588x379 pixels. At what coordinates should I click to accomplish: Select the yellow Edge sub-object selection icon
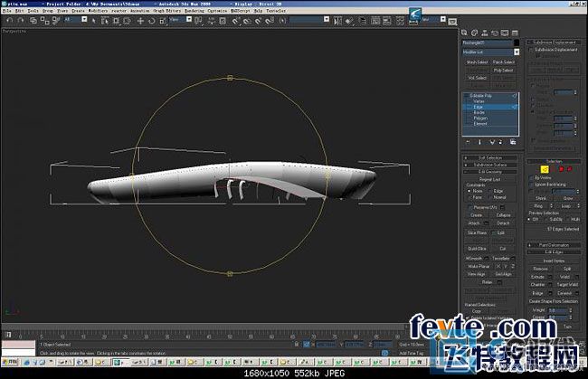pos(545,169)
